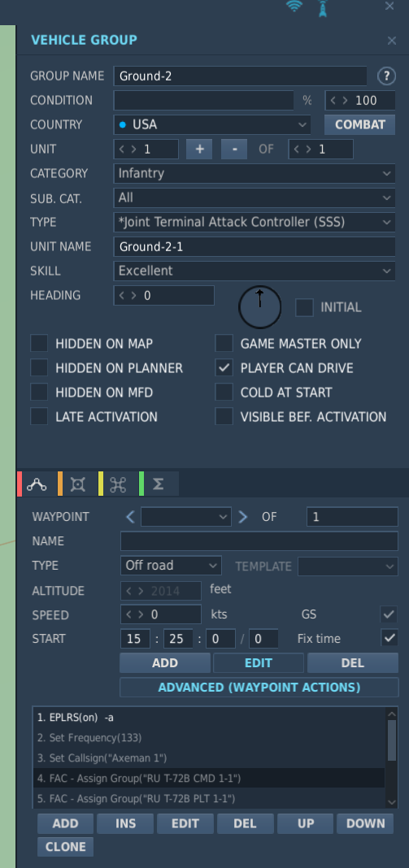Select action Set Callsign("Axeman 1")
409x868 pixels.
click(x=208, y=757)
